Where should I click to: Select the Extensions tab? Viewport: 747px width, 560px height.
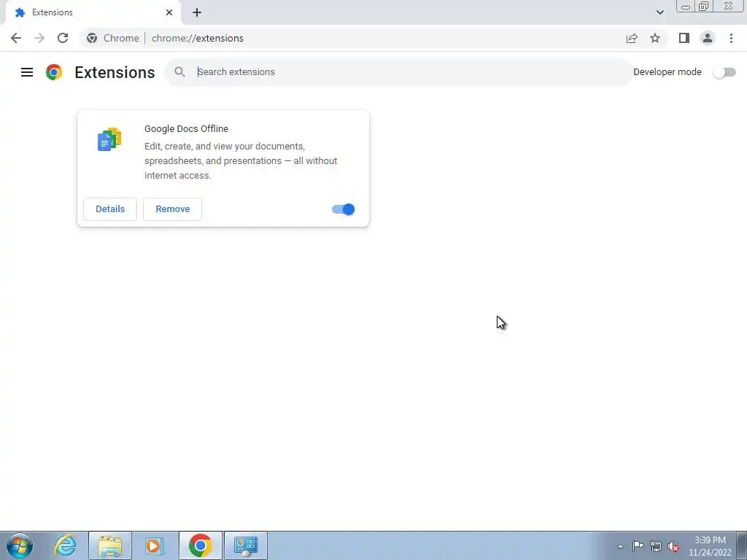(93, 12)
